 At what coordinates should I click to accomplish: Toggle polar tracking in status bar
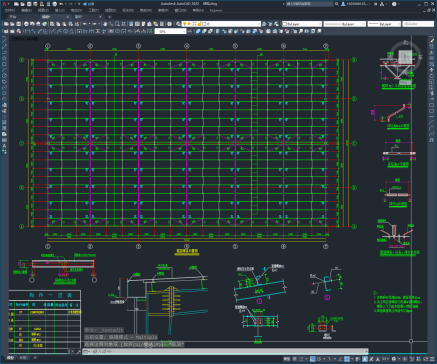(x=319, y=359)
